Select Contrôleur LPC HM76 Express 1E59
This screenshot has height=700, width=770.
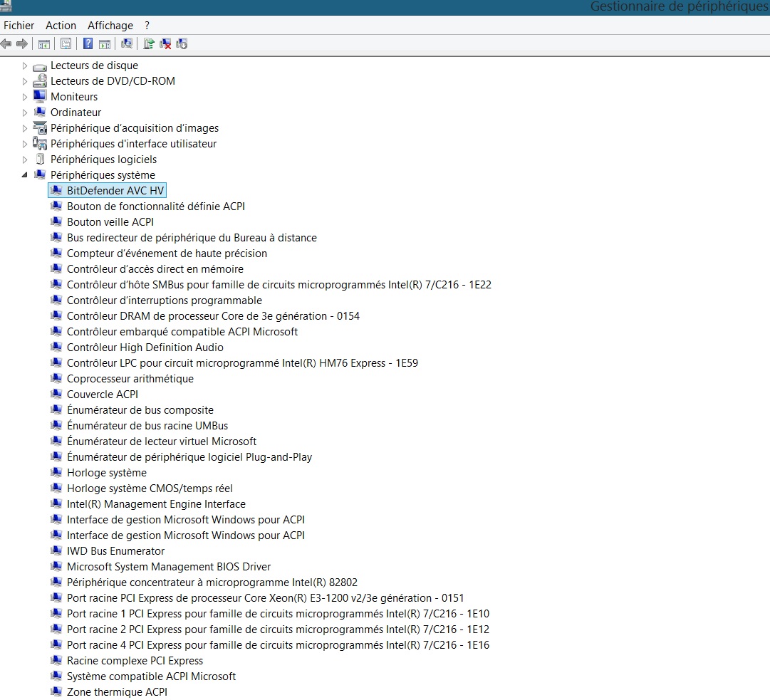pyautogui.click(x=242, y=363)
